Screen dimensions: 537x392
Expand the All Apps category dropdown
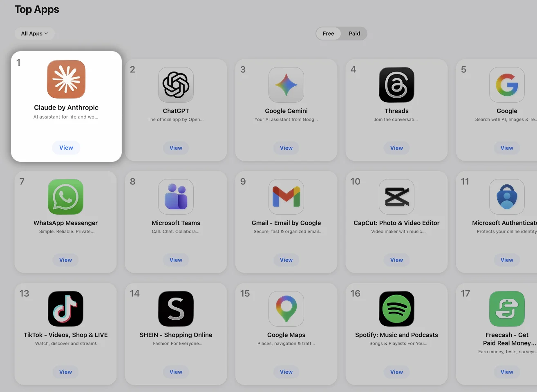[x=34, y=34]
